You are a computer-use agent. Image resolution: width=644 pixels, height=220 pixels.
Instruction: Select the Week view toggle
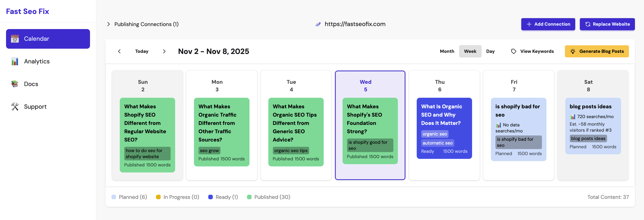[470, 51]
